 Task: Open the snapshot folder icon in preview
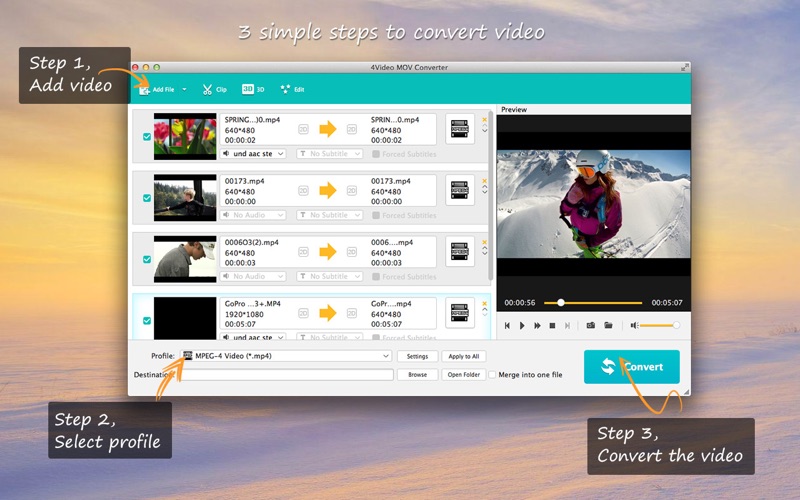[608, 325]
